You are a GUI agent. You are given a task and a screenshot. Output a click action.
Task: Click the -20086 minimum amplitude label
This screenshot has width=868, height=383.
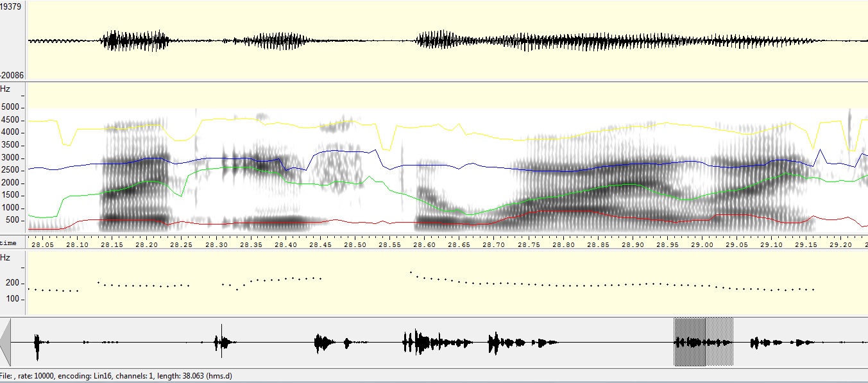coord(11,75)
